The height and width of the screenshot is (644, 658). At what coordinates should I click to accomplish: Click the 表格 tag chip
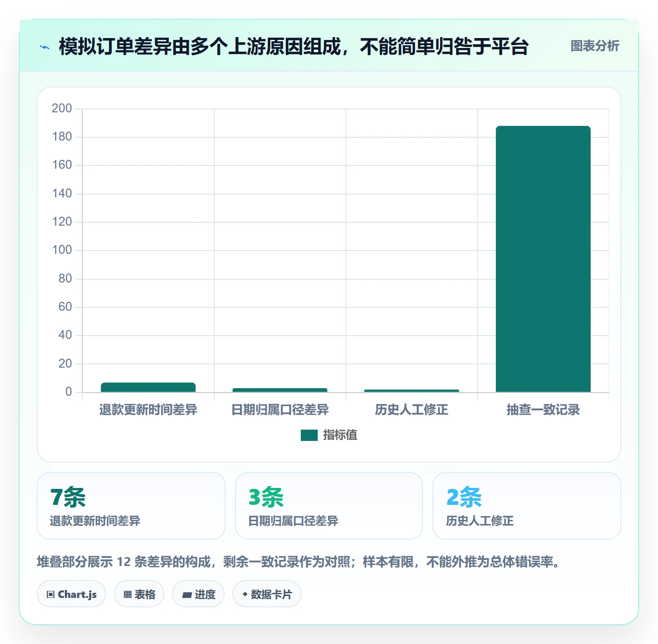click(139, 594)
